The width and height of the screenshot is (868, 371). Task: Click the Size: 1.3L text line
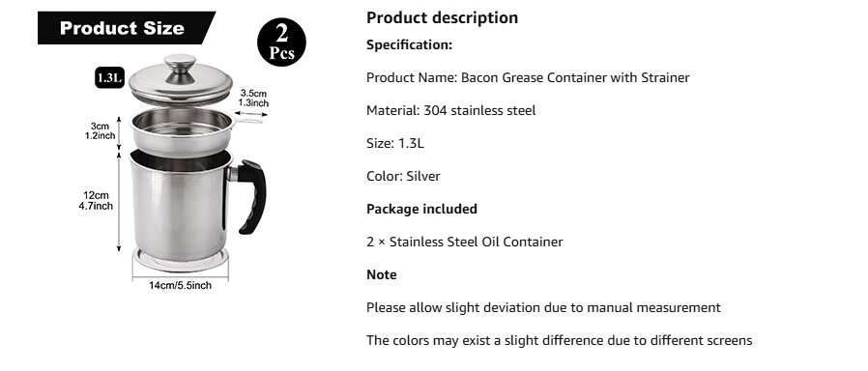pyautogui.click(x=395, y=144)
